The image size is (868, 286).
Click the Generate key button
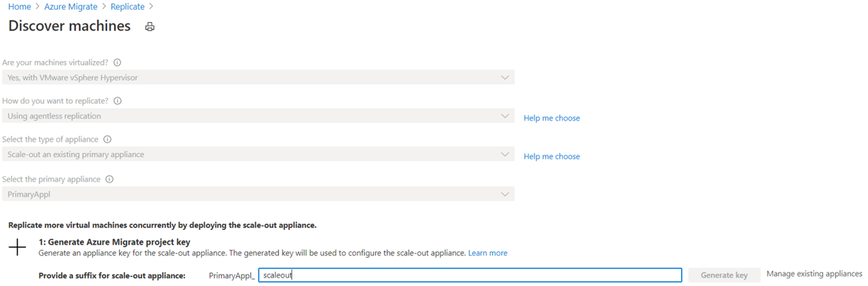[724, 275]
